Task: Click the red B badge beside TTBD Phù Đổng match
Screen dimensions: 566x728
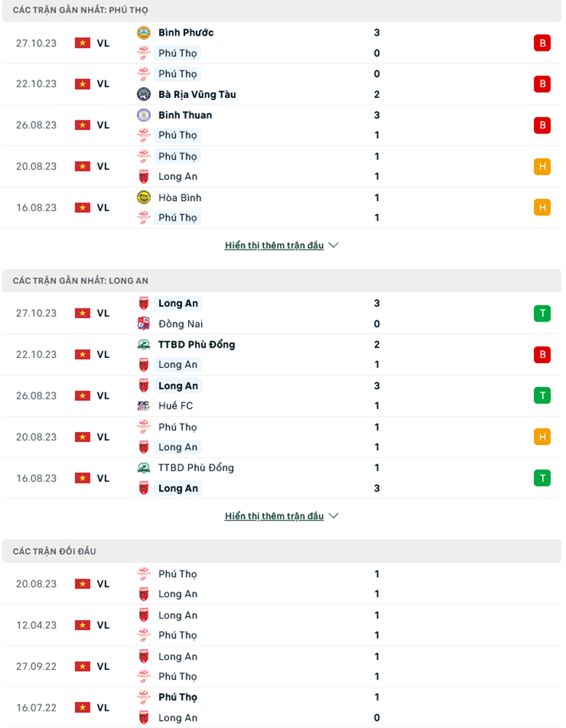Action: (x=542, y=354)
